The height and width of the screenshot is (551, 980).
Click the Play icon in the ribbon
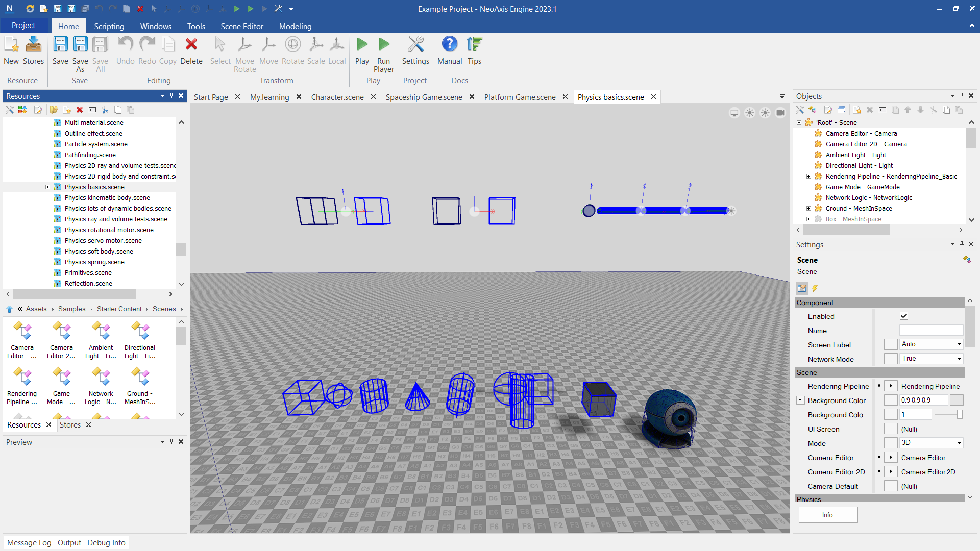point(362,45)
